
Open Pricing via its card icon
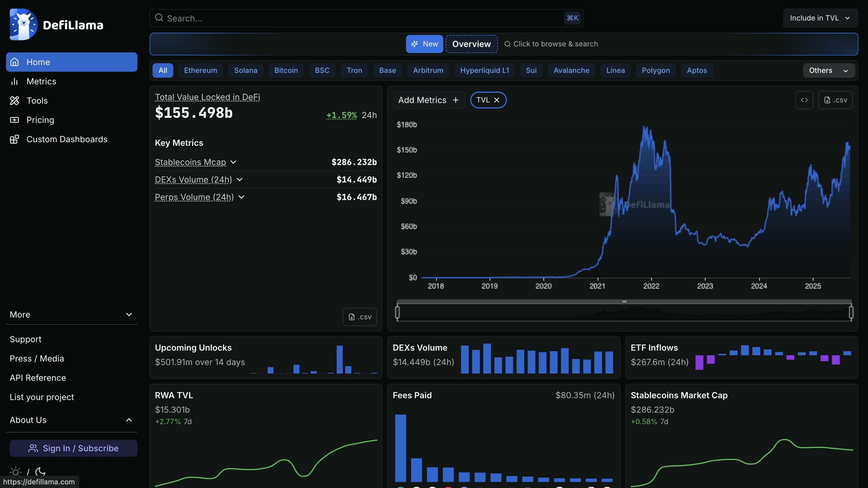[15, 120]
